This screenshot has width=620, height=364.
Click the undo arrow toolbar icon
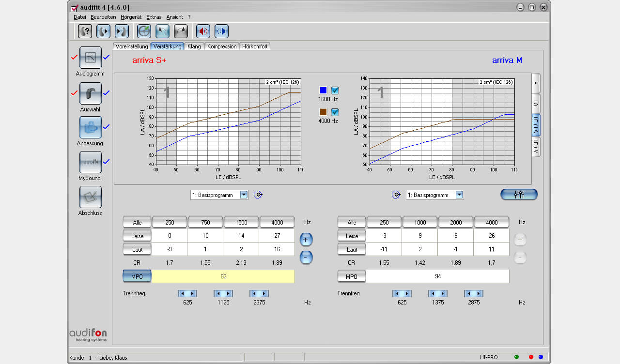pos(162,31)
